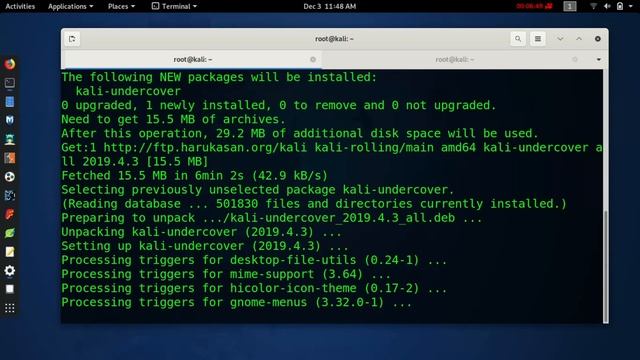640x360 pixels.
Task: Click the ftp.harukasan.org URL text
Action: [x=204, y=147]
